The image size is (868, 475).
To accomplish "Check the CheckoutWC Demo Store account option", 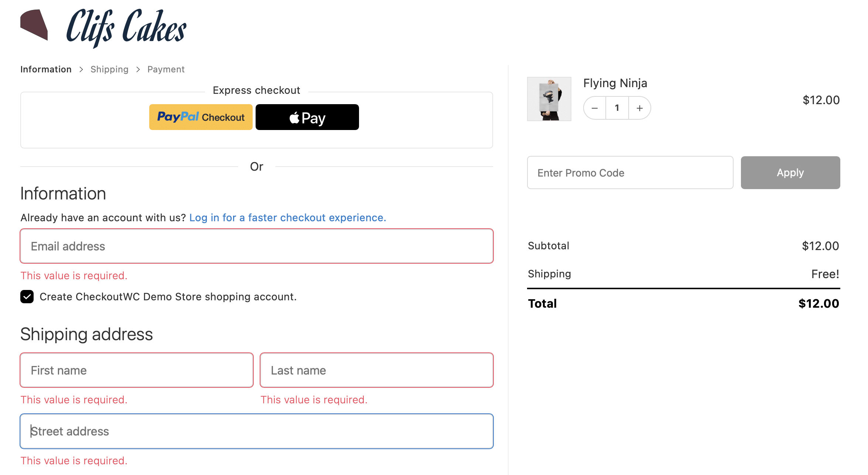I will pos(27,297).
